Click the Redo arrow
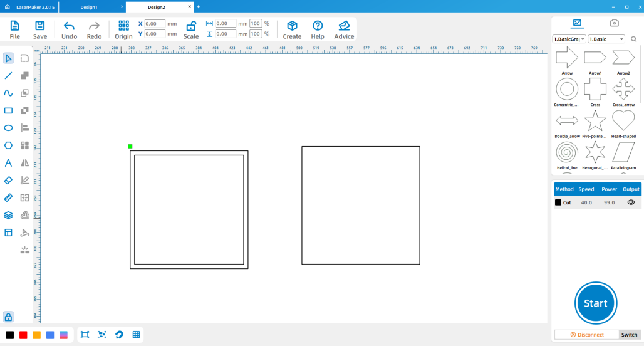Screen dimensions: 644x346 (94, 26)
